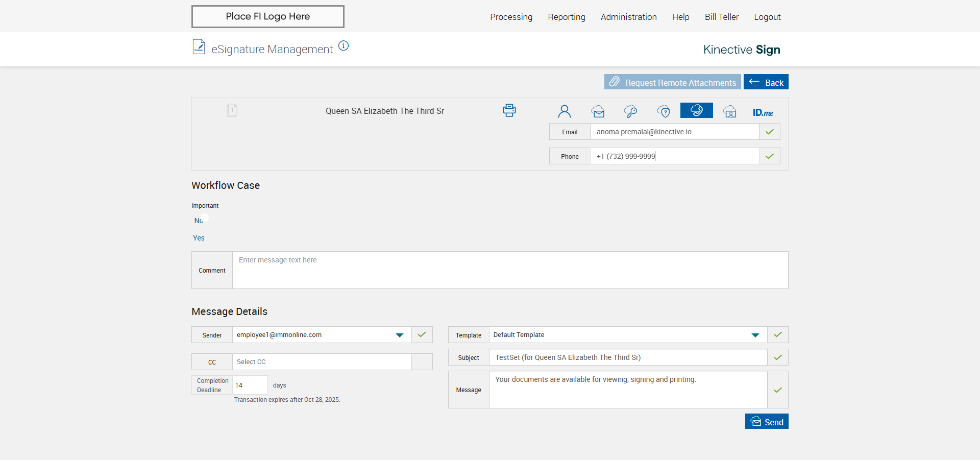
Task: Click the print icon beside signer name
Action: coord(509,110)
